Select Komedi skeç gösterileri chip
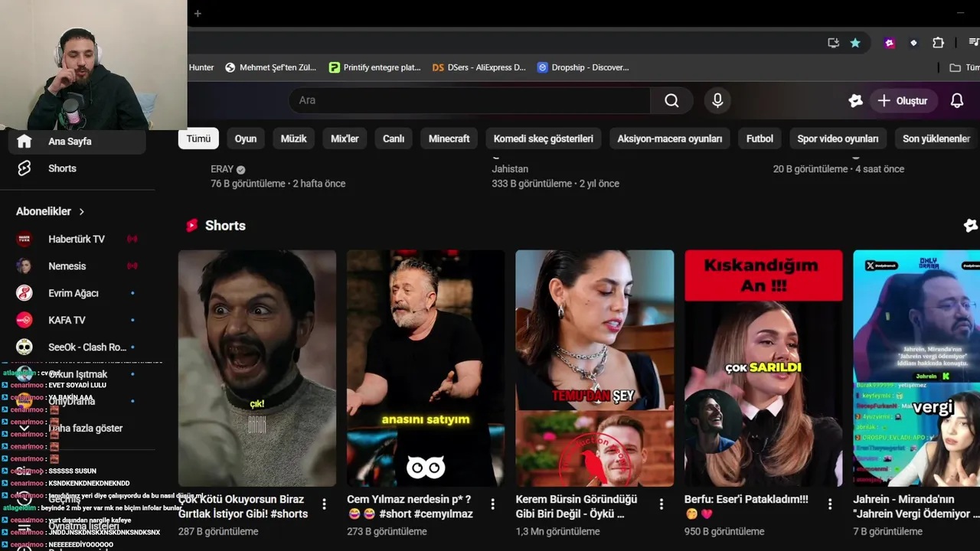This screenshot has width=980, height=551. coord(544,139)
